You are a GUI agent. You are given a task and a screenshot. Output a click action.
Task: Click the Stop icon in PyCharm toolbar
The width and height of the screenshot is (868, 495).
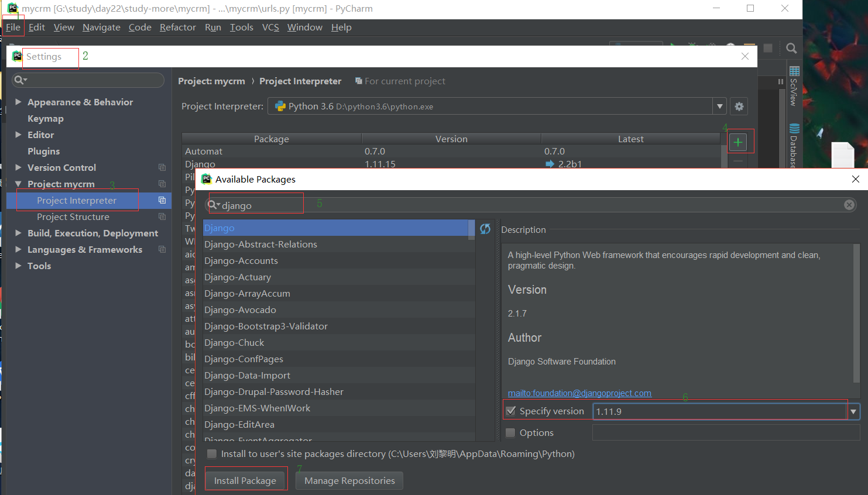(x=768, y=48)
